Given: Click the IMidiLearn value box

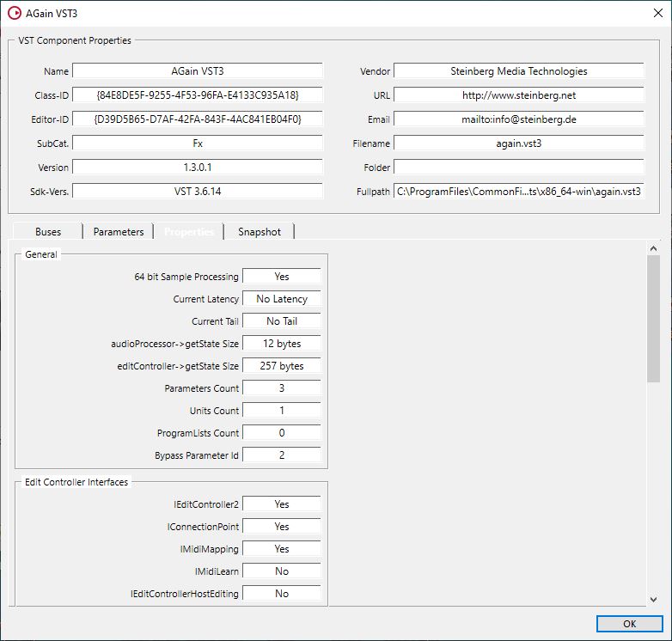Looking at the screenshot, I should click(x=282, y=571).
